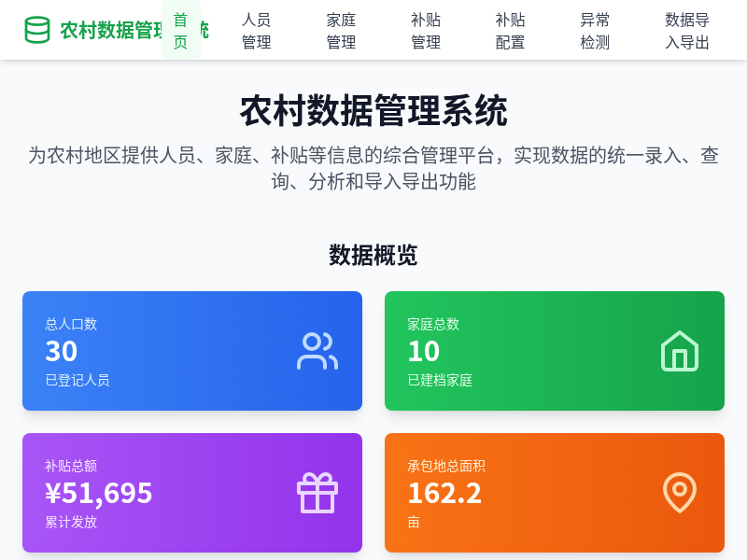Click the green database logo icon
The height and width of the screenshot is (560, 747).
37,30
